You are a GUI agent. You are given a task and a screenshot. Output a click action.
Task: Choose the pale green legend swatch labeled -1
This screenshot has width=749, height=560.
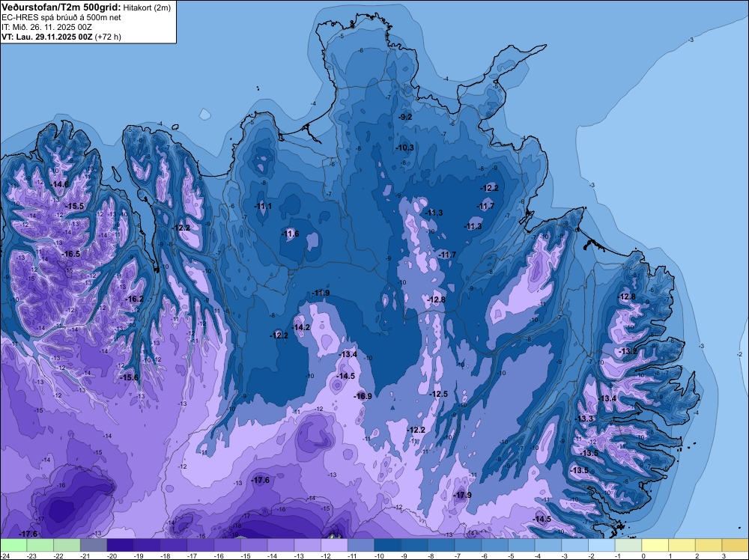(x=628, y=545)
